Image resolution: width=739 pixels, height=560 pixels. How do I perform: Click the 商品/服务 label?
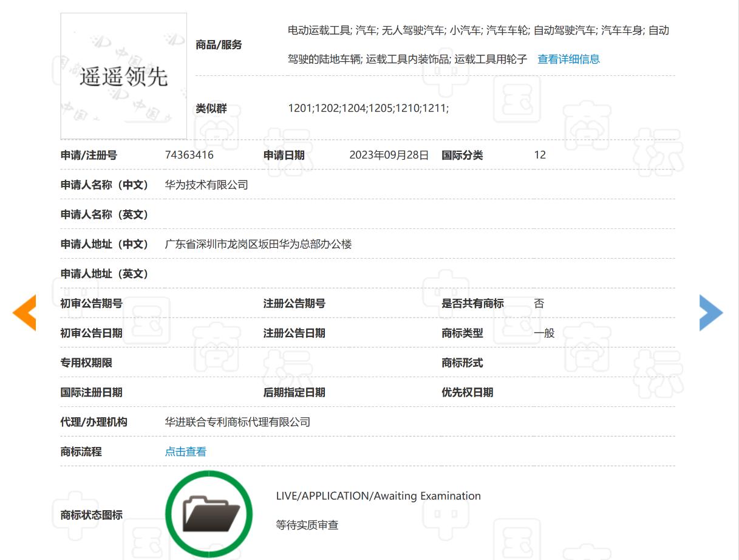[x=219, y=44]
